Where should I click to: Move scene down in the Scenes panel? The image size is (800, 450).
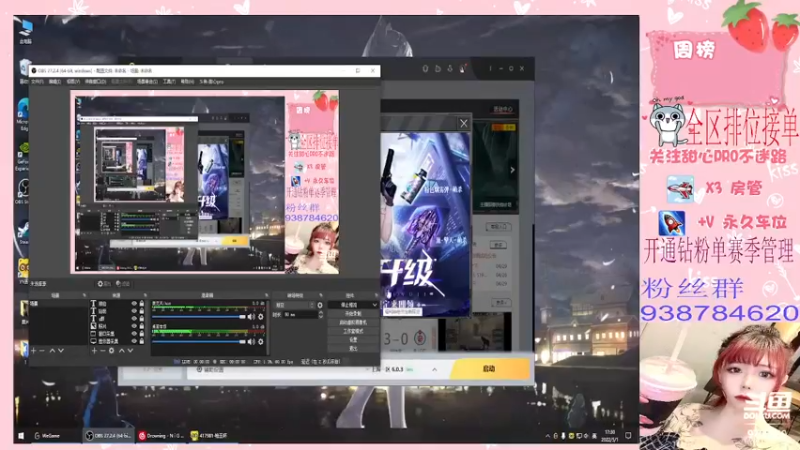pos(61,351)
